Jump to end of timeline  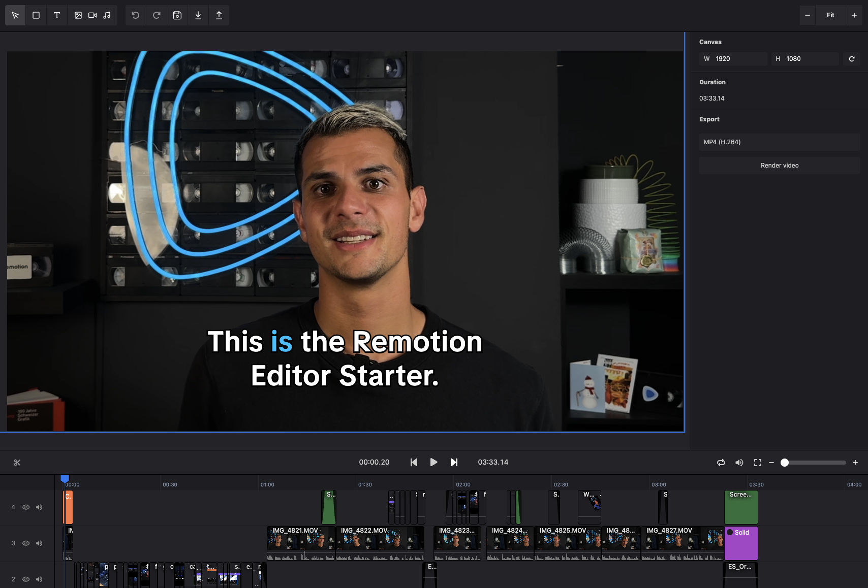[x=454, y=462]
